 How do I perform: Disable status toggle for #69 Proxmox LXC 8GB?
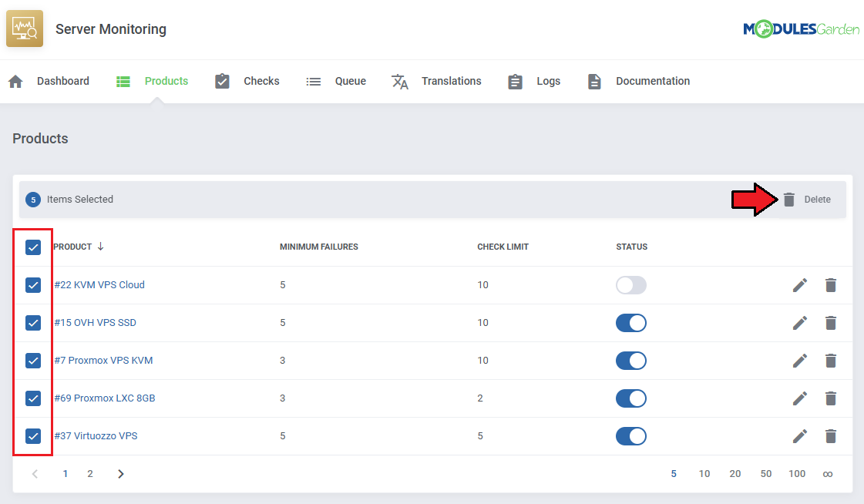(x=631, y=398)
